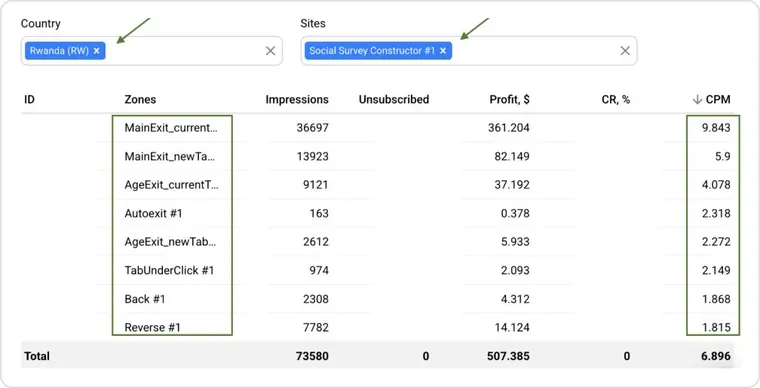Click profit value 5.933

(x=515, y=242)
